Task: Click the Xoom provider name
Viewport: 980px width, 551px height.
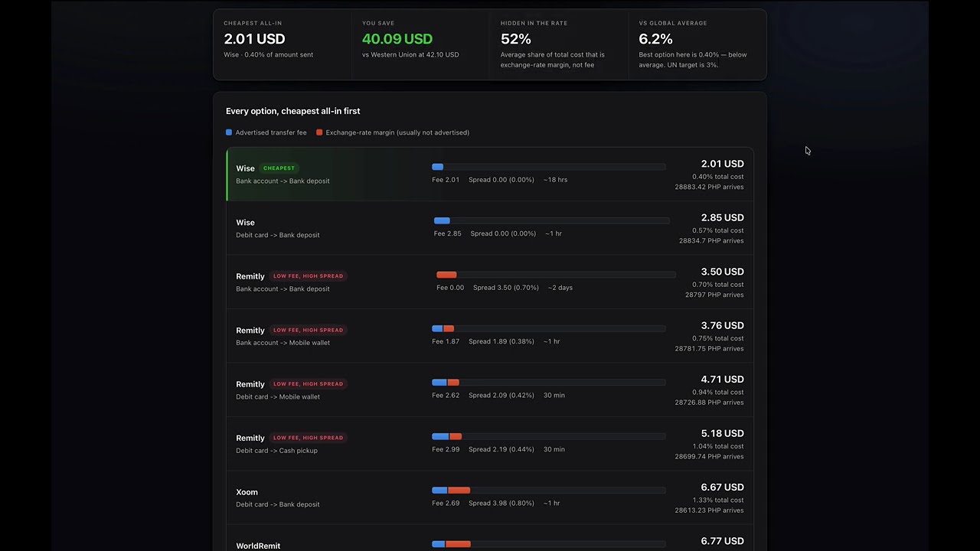Action: pos(247,492)
